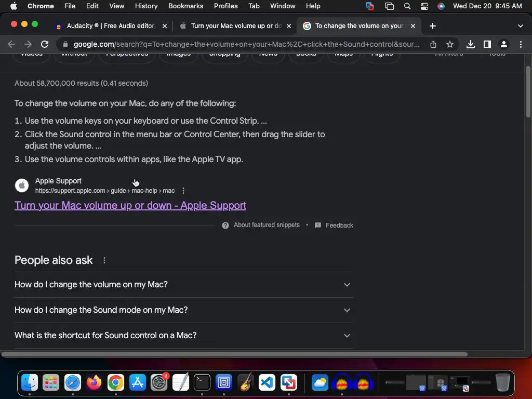Open the Weather app from the Dock
This screenshot has height=399, width=532.
pos(320,383)
